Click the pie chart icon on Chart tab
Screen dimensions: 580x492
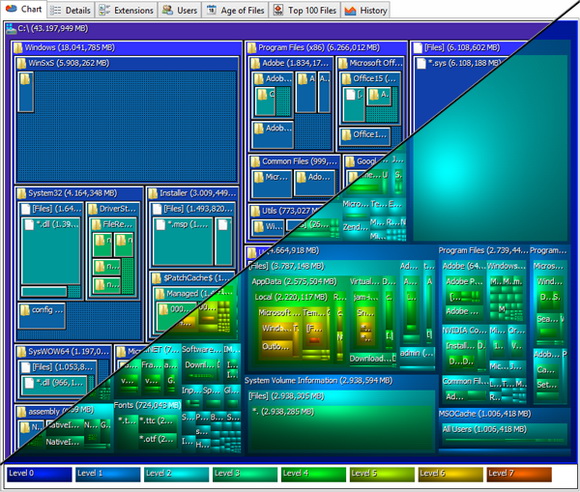point(11,9)
